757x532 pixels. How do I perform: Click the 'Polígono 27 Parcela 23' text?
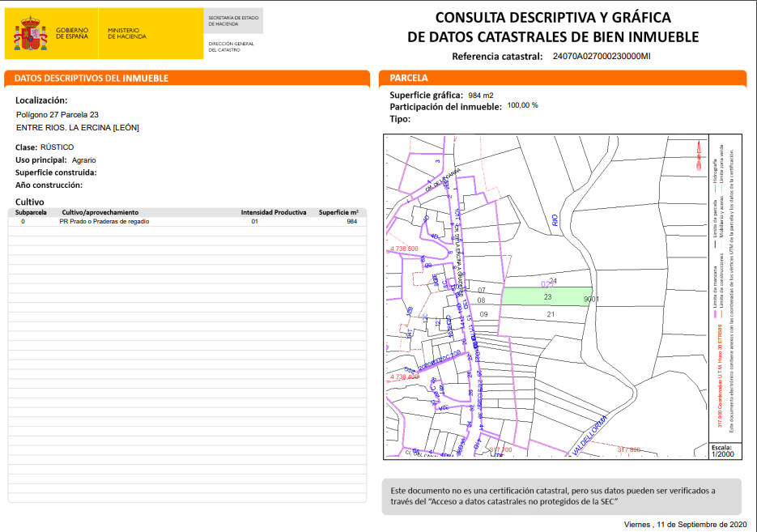pyautogui.click(x=57, y=114)
